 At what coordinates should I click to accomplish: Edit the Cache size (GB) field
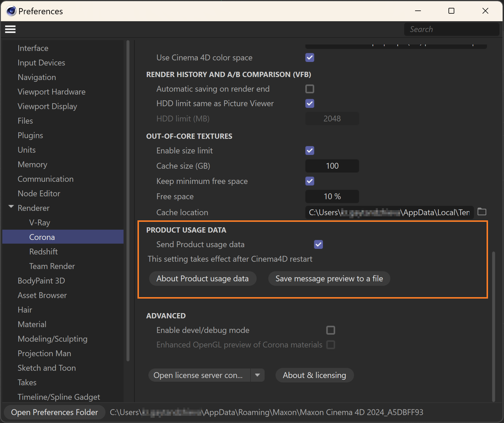coord(332,166)
